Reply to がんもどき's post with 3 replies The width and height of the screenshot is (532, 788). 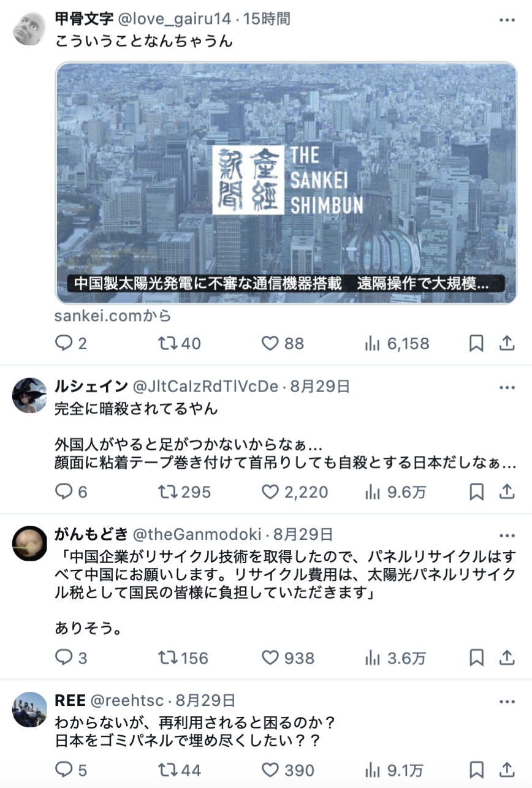tap(70, 658)
